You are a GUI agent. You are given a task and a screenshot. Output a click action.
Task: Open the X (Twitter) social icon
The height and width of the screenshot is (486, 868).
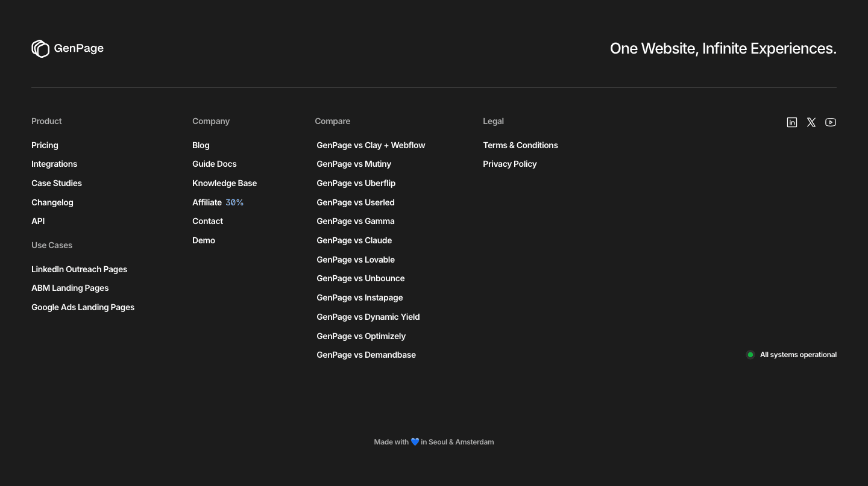[x=811, y=122]
